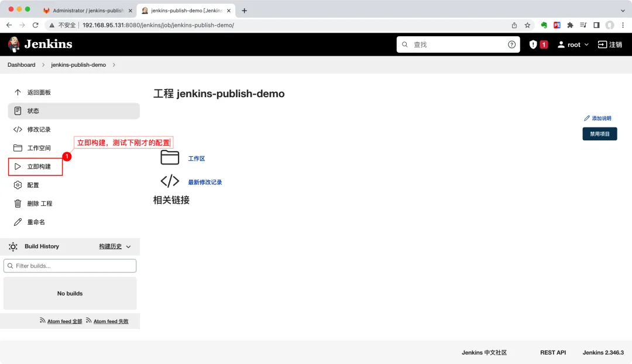Open the Atom feed 失败 link
Viewport: 632px width, 364px height.
111,321
